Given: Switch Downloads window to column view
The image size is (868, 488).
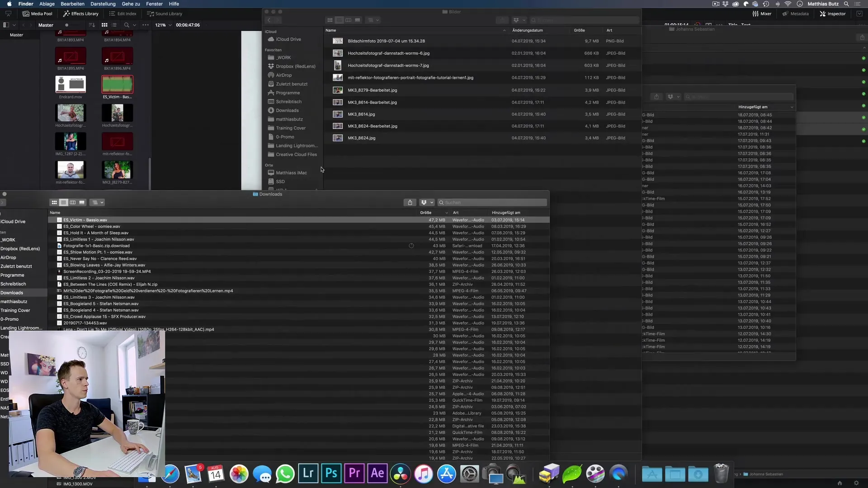Looking at the screenshot, I should [x=73, y=202].
